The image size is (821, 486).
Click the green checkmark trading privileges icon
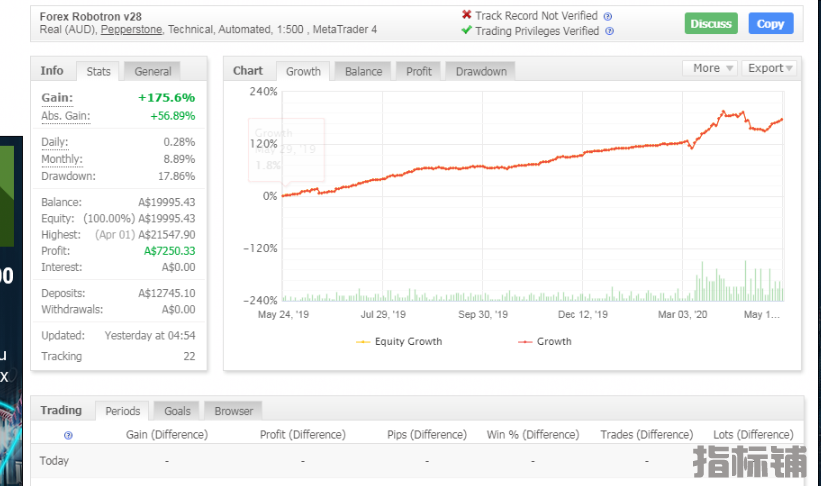pyautogui.click(x=466, y=31)
